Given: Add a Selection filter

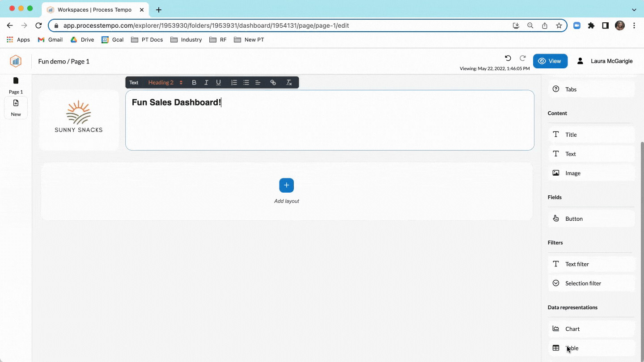Looking at the screenshot, I should (x=591, y=283).
